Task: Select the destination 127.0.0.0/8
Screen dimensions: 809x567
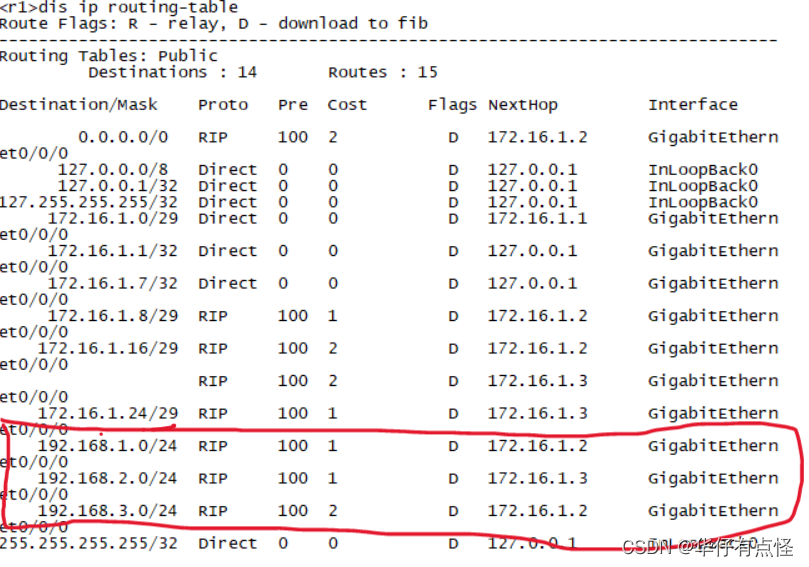Action: pyautogui.click(x=112, y=170)
